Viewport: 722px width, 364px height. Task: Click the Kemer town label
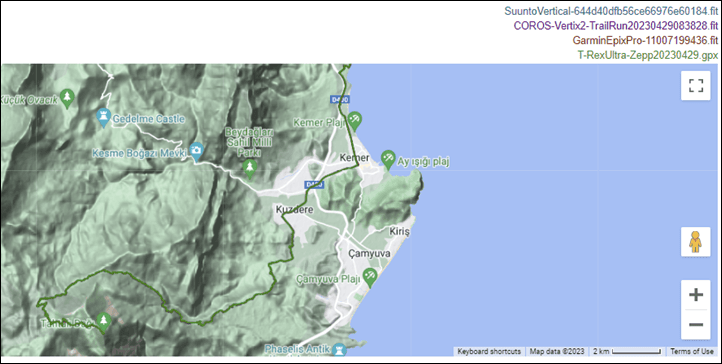(x=354, y=158)
